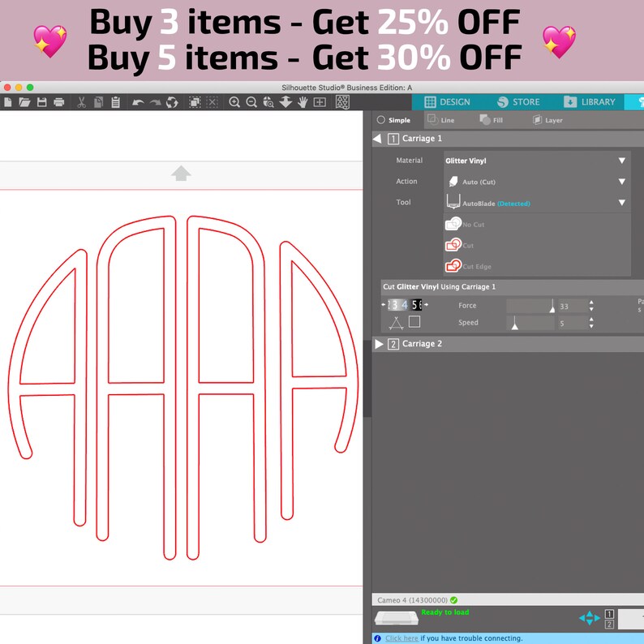The height and width of the screenshot is (644, 644).
Task: Open file using folder icon
Action: click(24, 102)
